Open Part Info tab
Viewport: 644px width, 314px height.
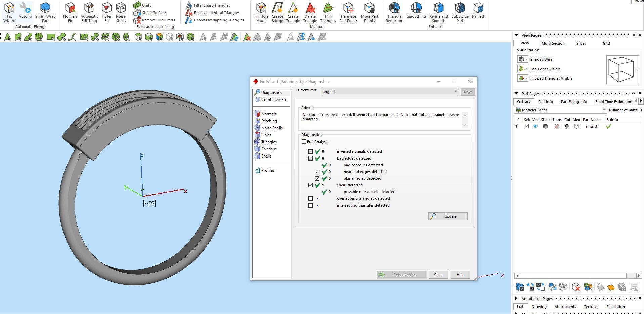[x=545, y=102]
